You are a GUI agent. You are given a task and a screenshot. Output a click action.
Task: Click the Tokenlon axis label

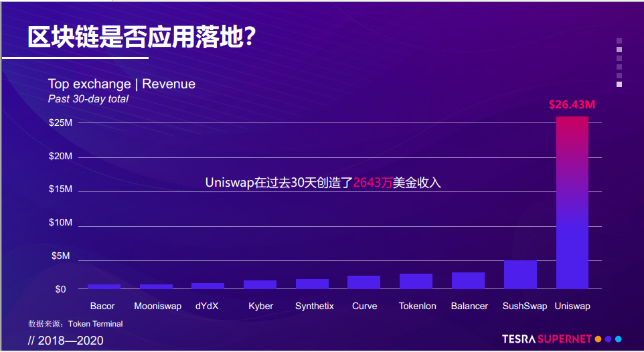[x=418, y=306]
